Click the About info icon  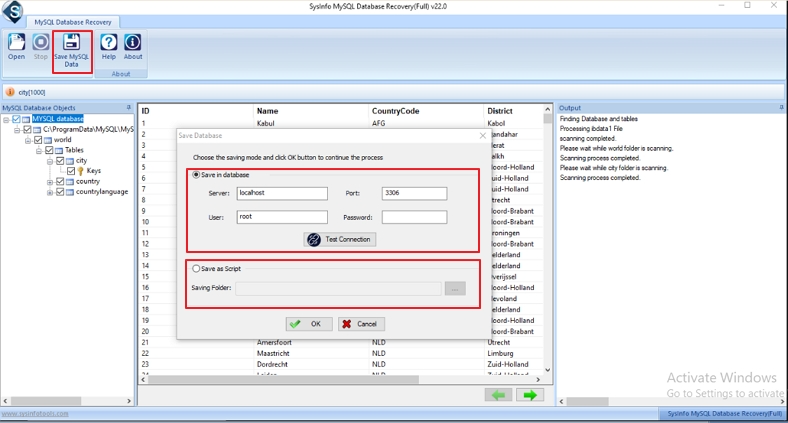click(x=133, y=47)
